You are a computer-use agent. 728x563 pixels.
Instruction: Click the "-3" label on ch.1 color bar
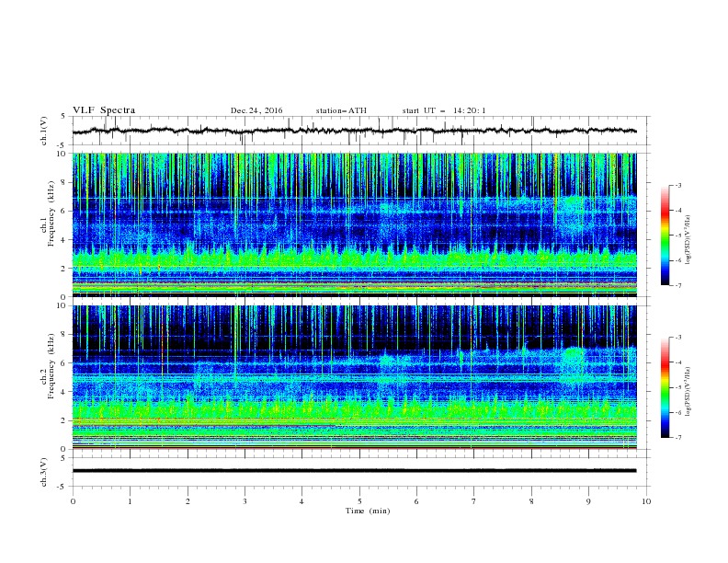(678, 185)
